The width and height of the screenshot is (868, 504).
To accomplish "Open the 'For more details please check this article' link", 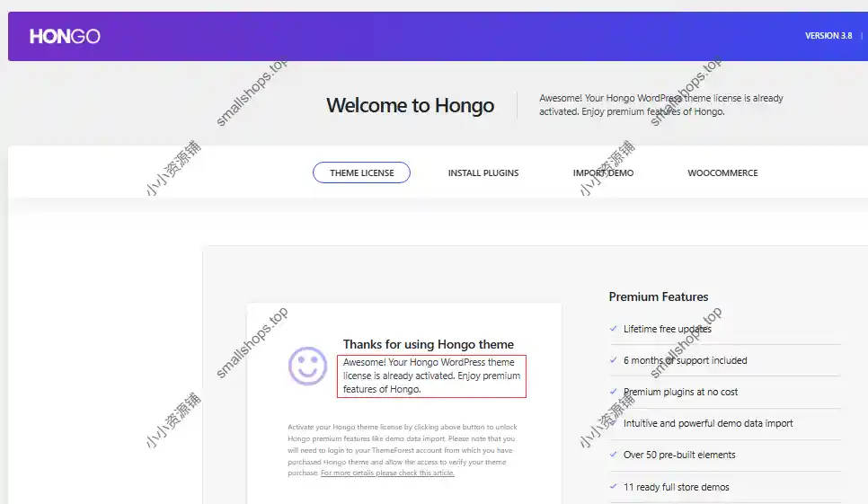I will (x=387, y=473).
